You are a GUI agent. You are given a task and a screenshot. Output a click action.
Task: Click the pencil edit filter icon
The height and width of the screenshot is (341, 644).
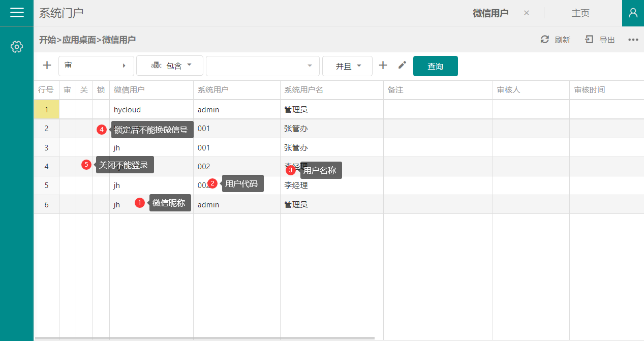402,65
